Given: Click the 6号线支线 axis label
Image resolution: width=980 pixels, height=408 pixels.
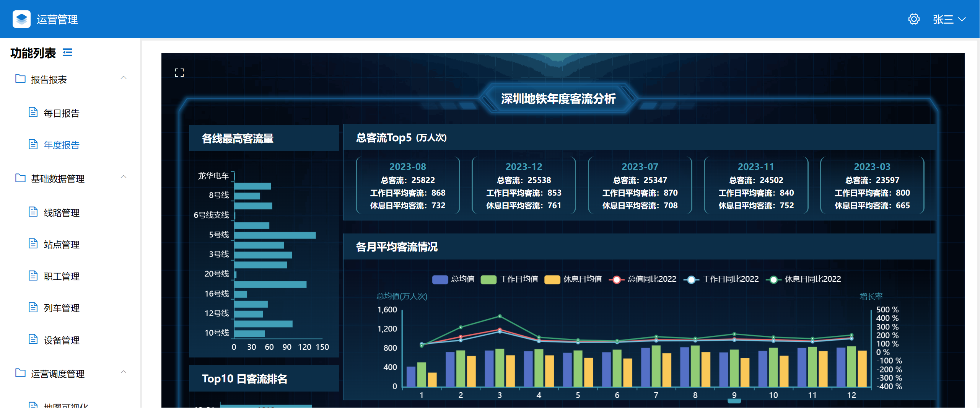Looking at the screenshot, I should click(x=212, y=215).
